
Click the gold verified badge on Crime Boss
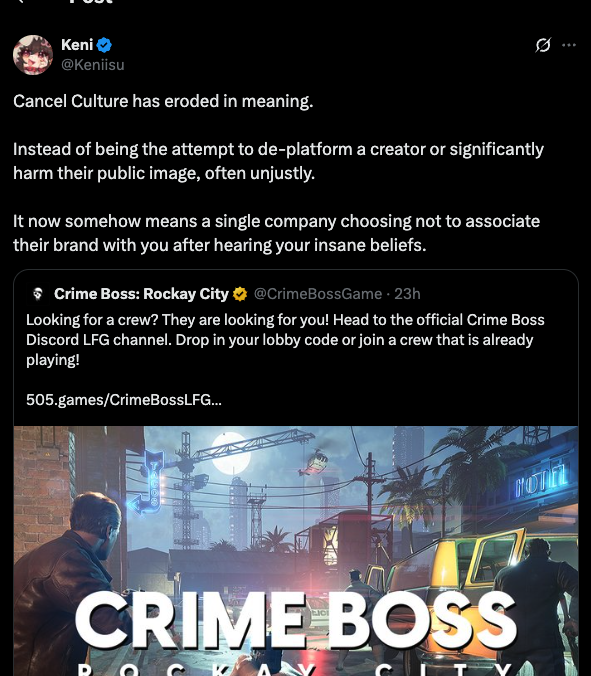point(240,294)
